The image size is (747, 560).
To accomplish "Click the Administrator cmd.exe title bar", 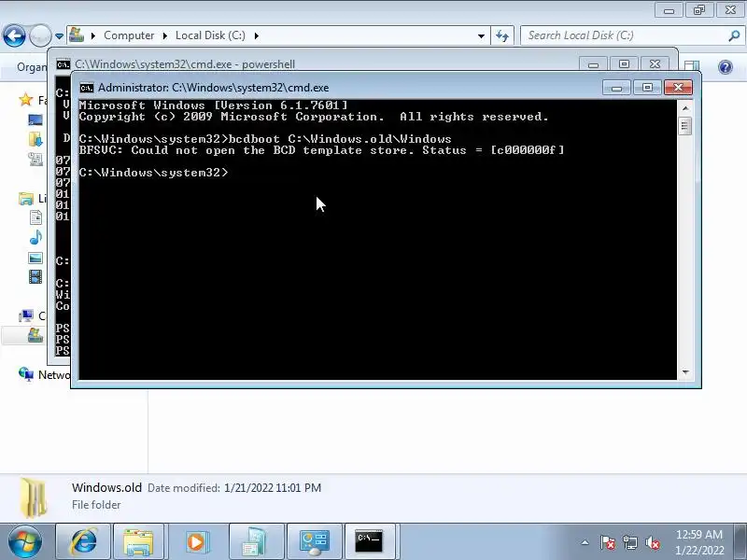I will [x=343, y=88].
